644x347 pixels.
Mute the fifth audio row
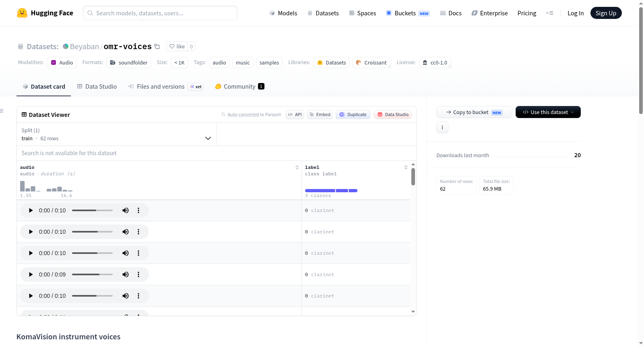pos(126,296)
